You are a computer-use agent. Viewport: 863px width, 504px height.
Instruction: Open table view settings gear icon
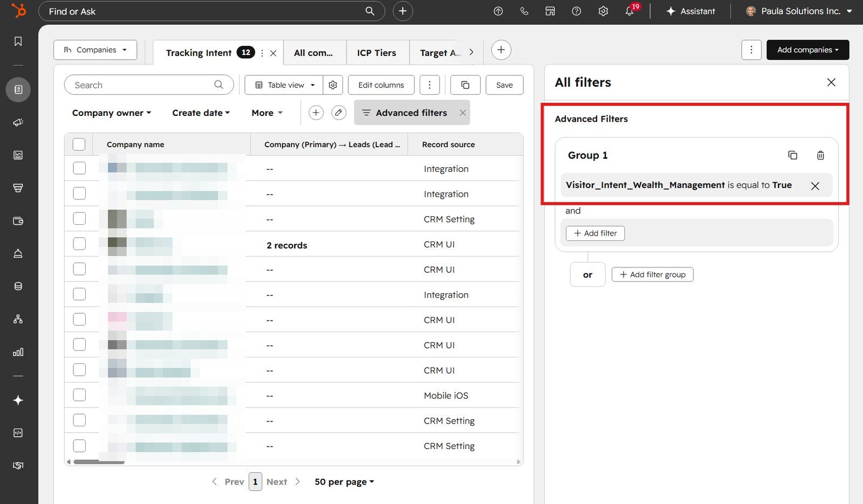coord(333,85)
